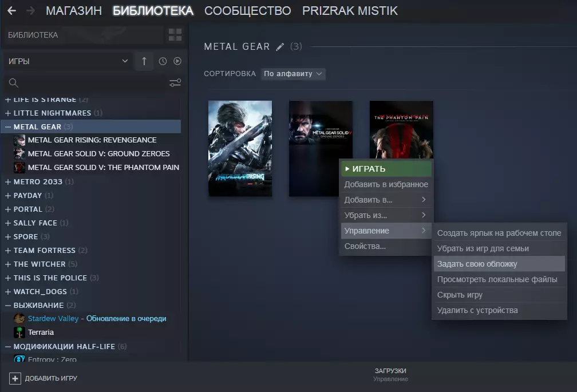
Task: Open the Убрать из... submenu
Action: [386, 216]
